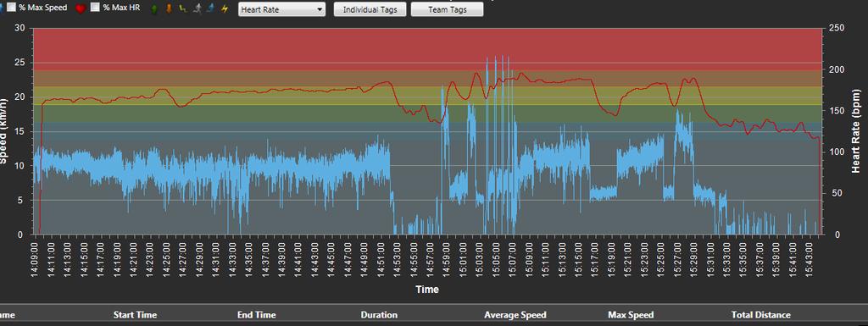The width and height of the screenshot is (868, 326).
Task: Enable the % Max Speed checkbox
Action: 11,8
